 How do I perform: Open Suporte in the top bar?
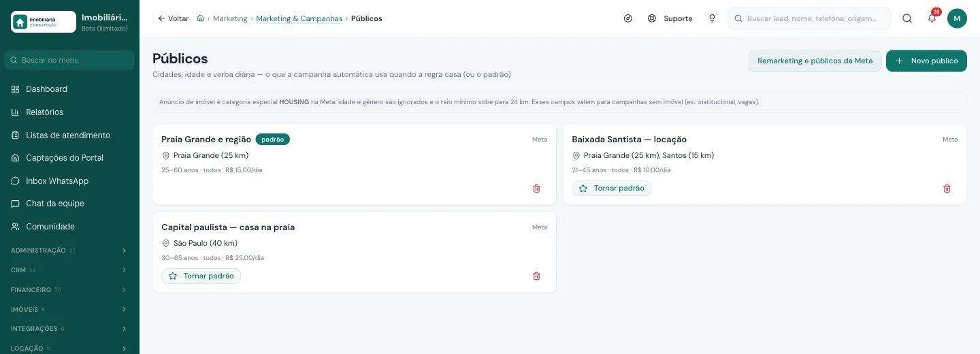pyautogui.click(x=670, y=18)
